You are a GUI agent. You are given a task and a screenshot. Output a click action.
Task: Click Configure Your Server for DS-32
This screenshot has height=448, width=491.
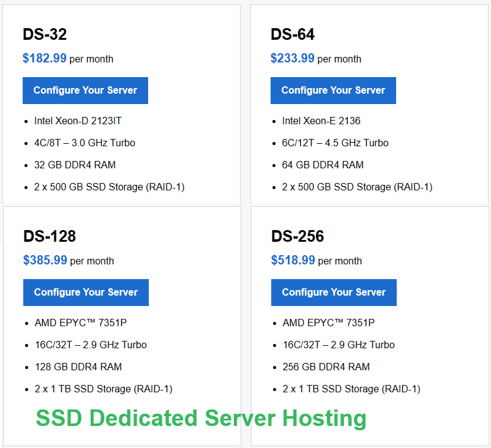[85, 91]
